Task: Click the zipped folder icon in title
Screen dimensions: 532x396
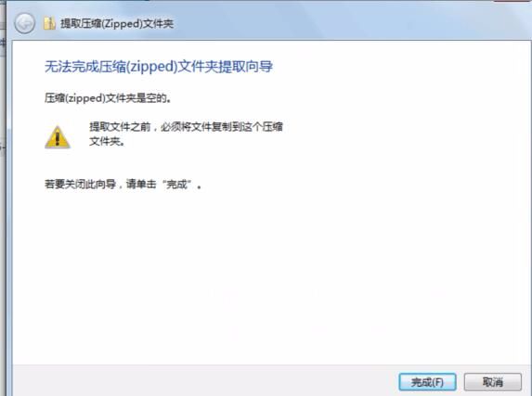Action: pyautogui.click(x=49, y=23)
